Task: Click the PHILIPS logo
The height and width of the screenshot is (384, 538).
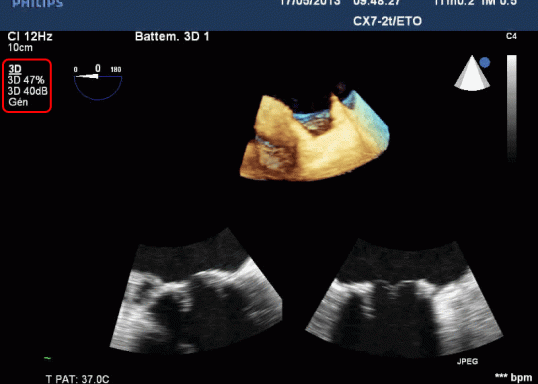Action: click(x=38, y=4)
